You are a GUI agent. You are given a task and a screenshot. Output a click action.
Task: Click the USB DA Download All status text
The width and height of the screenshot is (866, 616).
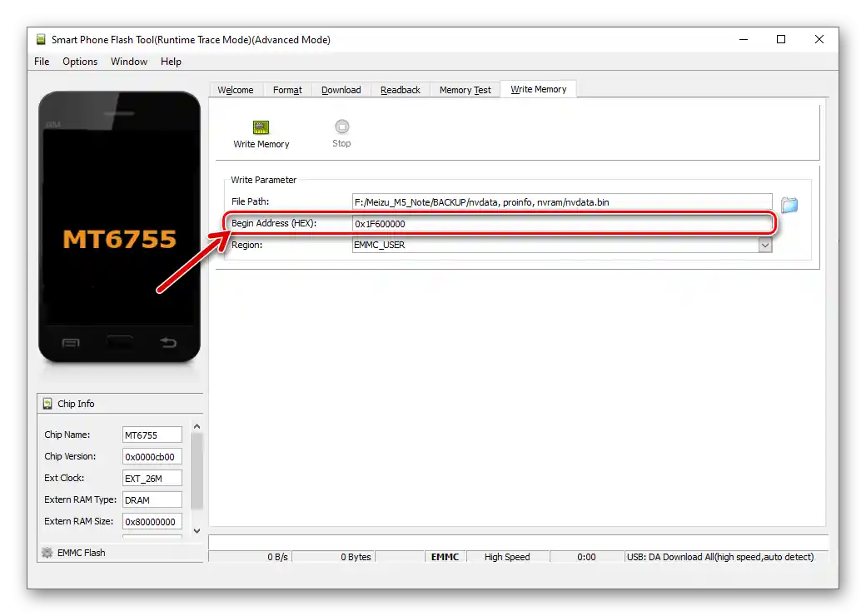click(x=721, y=557)
